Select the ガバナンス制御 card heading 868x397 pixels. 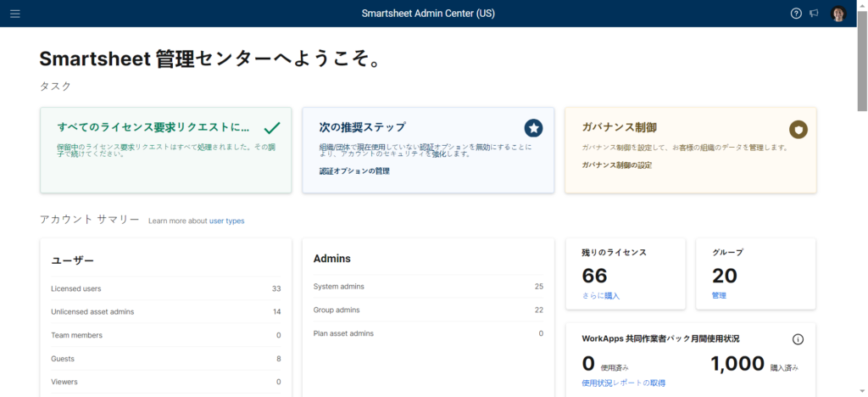pyautogui.click(x=619, y=127)
